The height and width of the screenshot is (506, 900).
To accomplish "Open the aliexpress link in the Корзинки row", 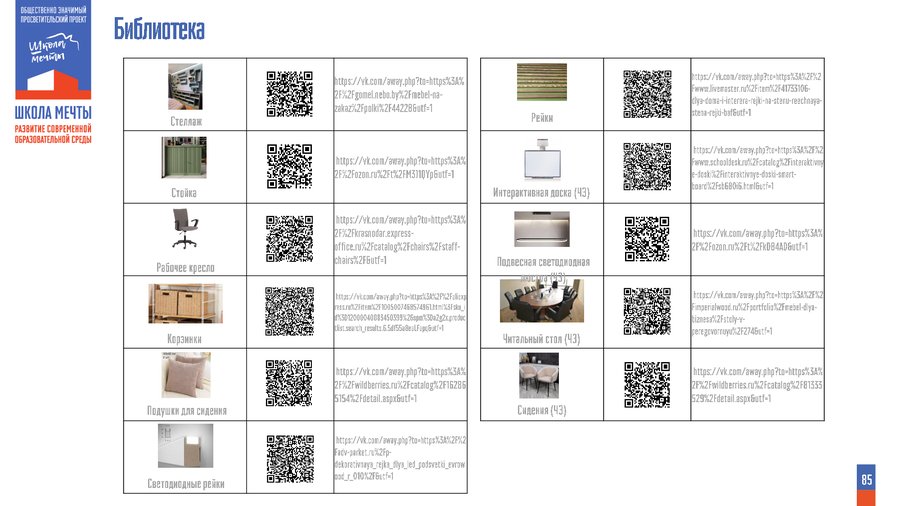I will 401,312.
